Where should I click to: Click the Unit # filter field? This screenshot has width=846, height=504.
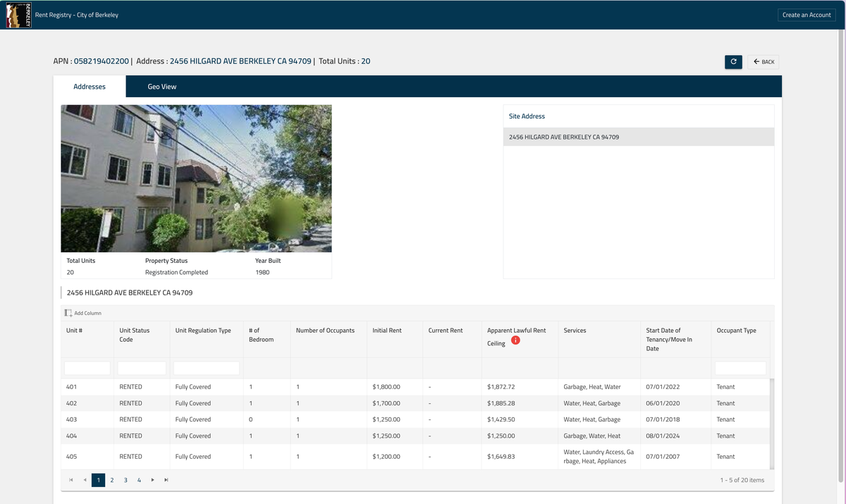coord(87,368)
